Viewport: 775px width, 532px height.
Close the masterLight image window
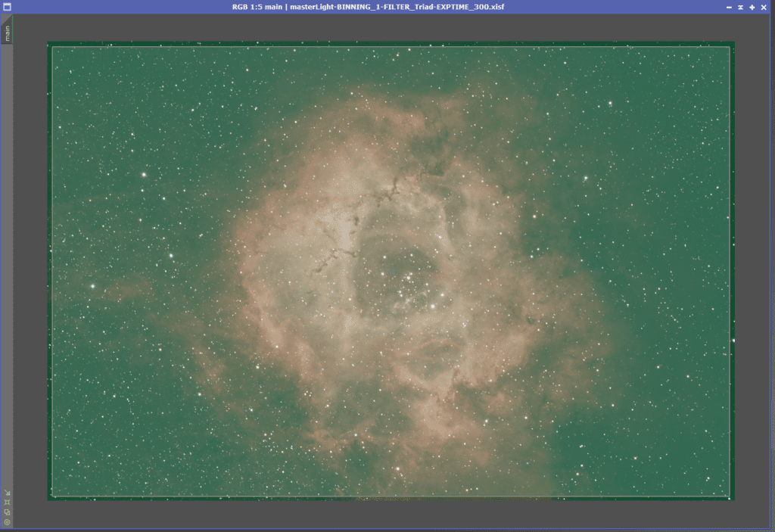pos(764,7)
